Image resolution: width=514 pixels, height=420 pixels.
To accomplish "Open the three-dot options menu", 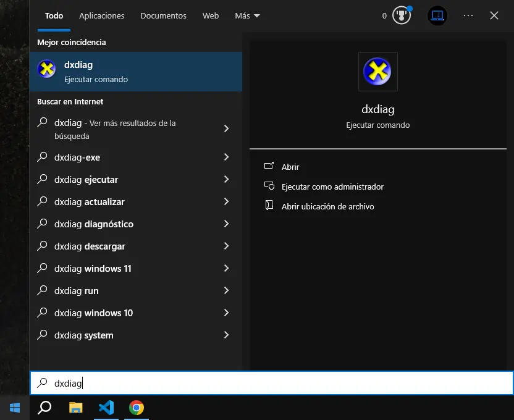I will 468,15.
